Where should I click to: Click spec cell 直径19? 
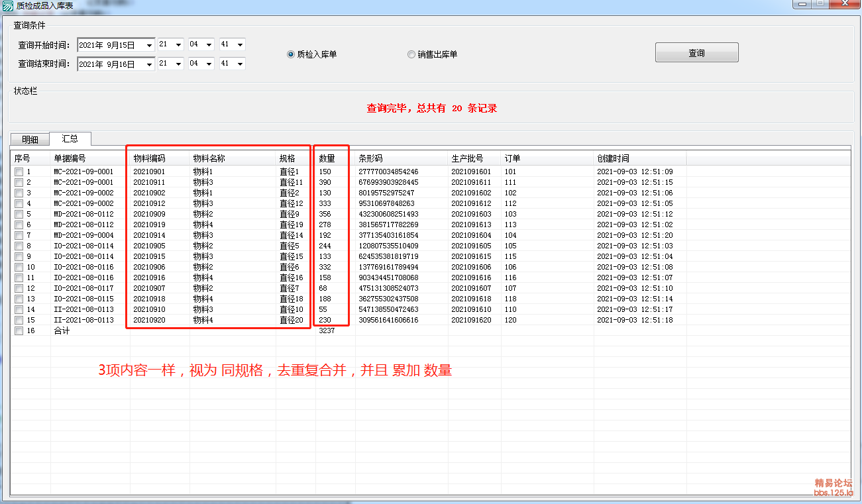coord(291,225)
